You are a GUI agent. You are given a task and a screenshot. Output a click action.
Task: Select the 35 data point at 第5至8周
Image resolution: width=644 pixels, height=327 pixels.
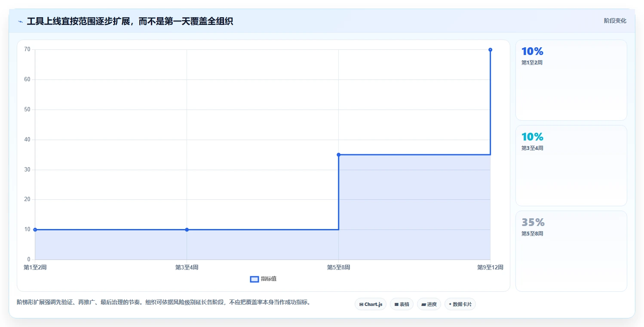(338, 155)
